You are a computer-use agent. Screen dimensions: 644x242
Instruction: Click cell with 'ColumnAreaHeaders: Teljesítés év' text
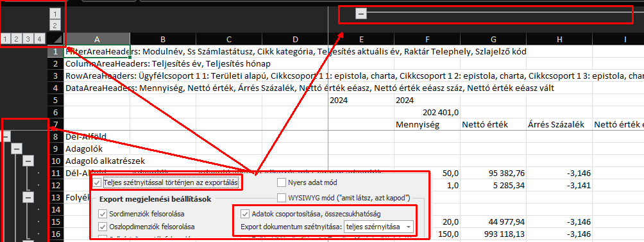97,64
